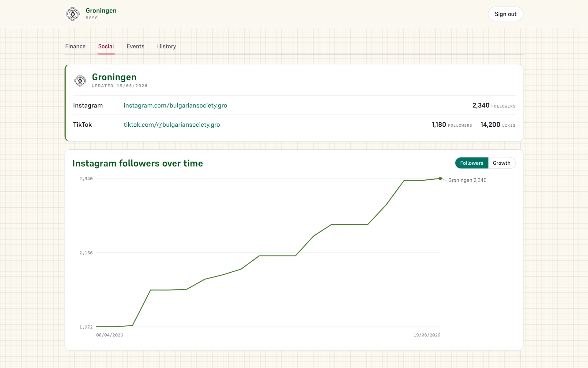Viewport: 588px width, 368px height.
Task: Click the Groningen card title
Action: click(x=114, y=77)
